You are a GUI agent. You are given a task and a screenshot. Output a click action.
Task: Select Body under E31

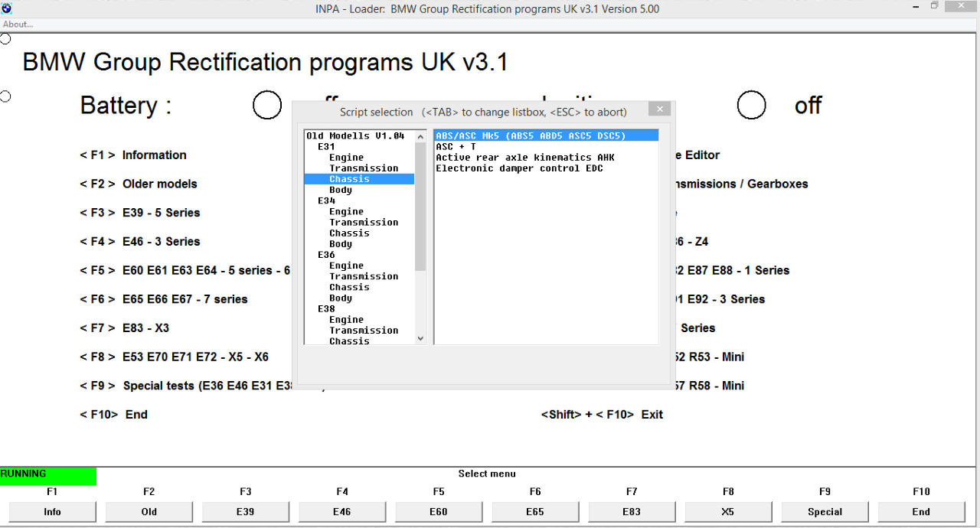point(341,190)
